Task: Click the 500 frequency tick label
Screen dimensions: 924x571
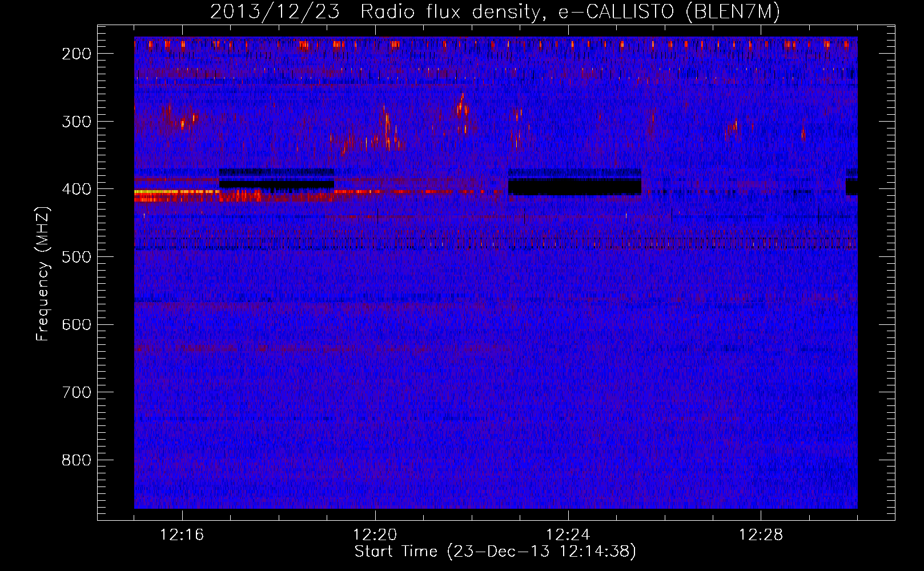Action: tap(77, 257)
